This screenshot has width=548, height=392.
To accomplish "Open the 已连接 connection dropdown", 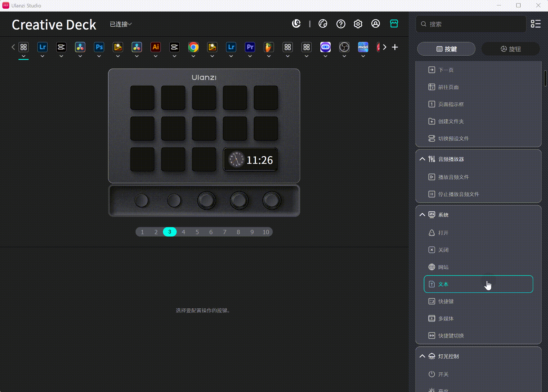I will tap(121, 24).
